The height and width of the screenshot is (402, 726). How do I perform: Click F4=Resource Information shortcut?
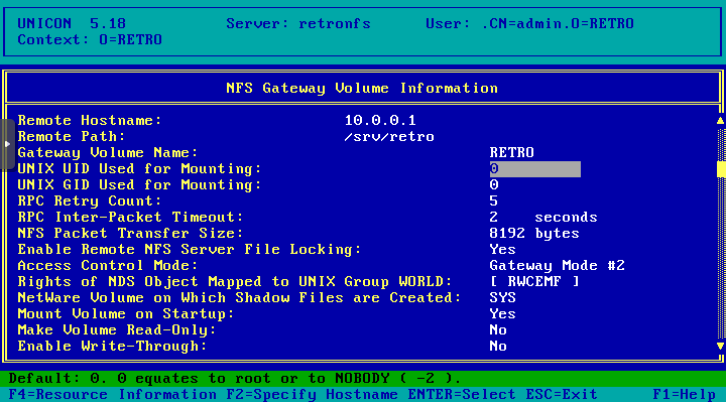point(113,395)
